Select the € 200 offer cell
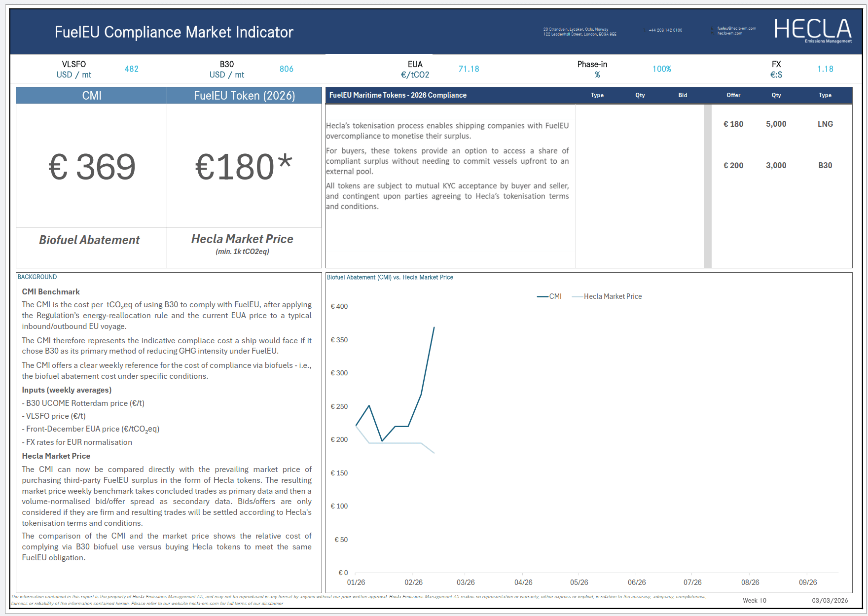This screenshot has width=868, height=616. (x=733, y=166)
